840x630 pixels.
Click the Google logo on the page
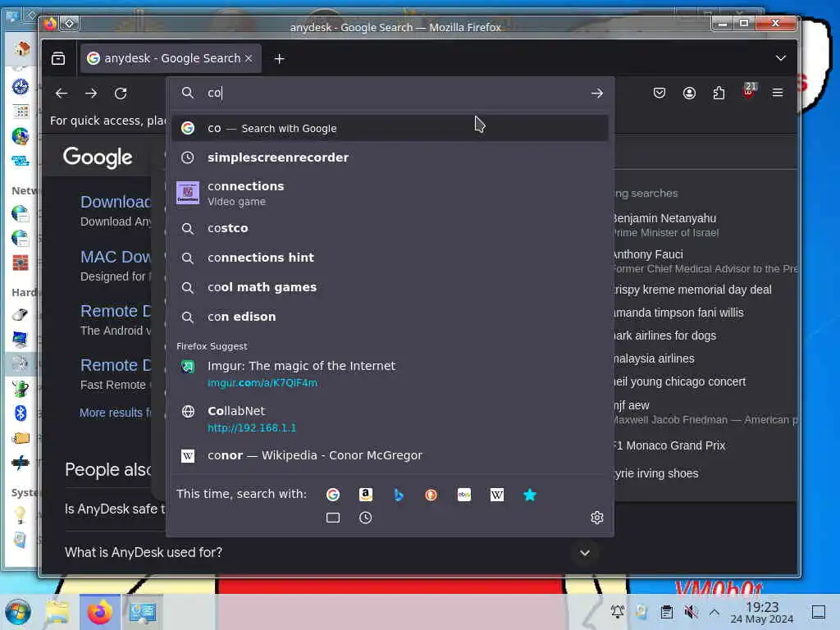click(x=98, y=157)
